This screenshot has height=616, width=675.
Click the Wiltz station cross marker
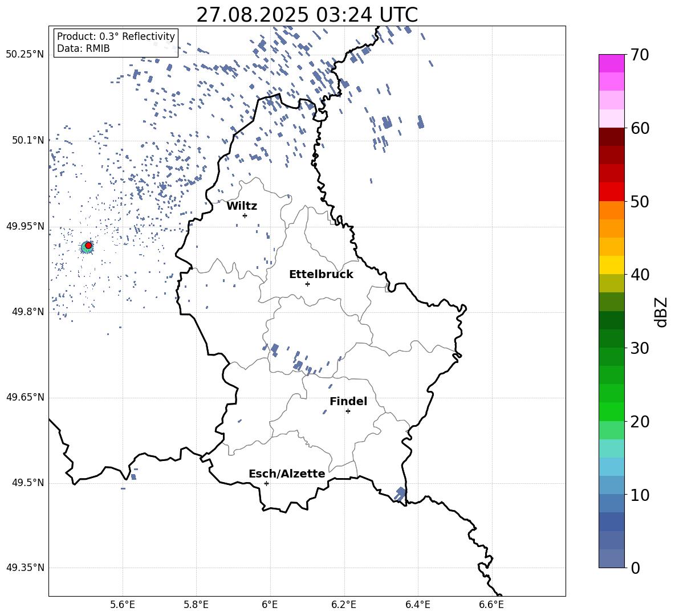click(245, 215)
